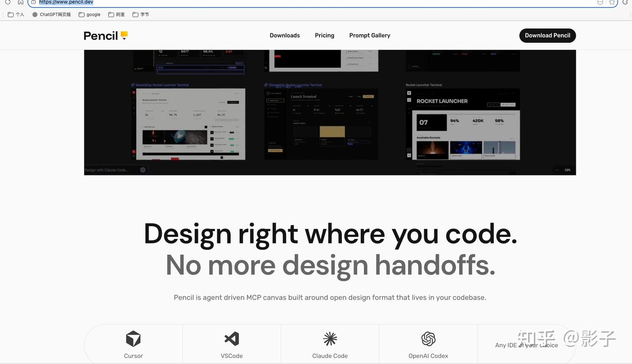Click the OpenAI Codex label text

pyautogui.click(x=428, y=356)
